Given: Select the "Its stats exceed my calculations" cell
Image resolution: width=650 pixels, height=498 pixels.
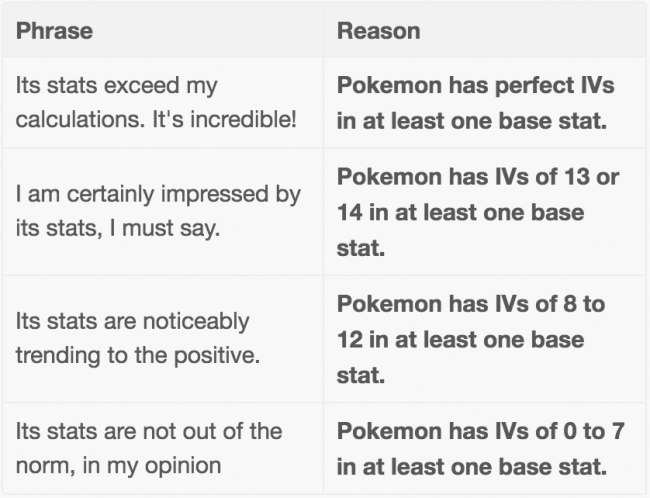Looking at the screenshot, I should 163,102.
